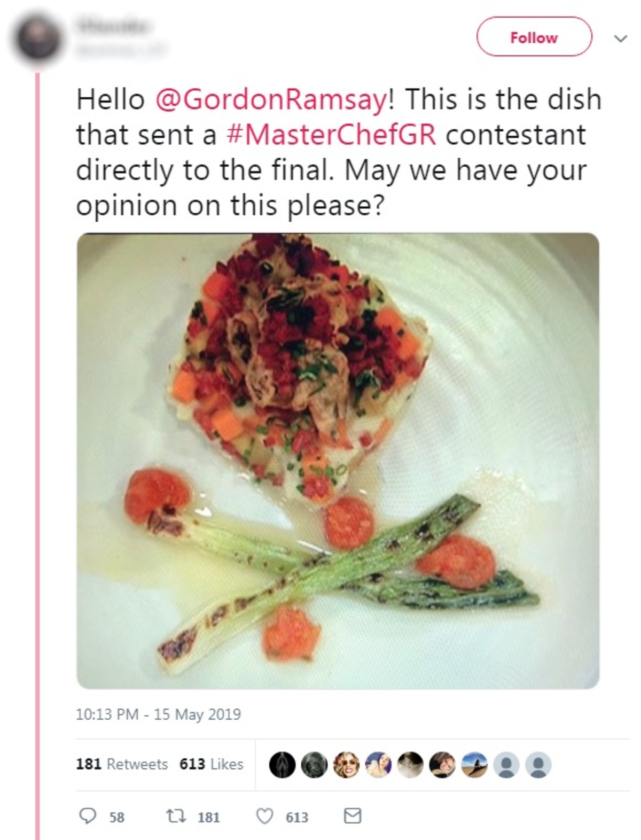Screen dimensions: 641x840
Task: Click the reply speech bubble icon
Action: click(x=87, y=816)
